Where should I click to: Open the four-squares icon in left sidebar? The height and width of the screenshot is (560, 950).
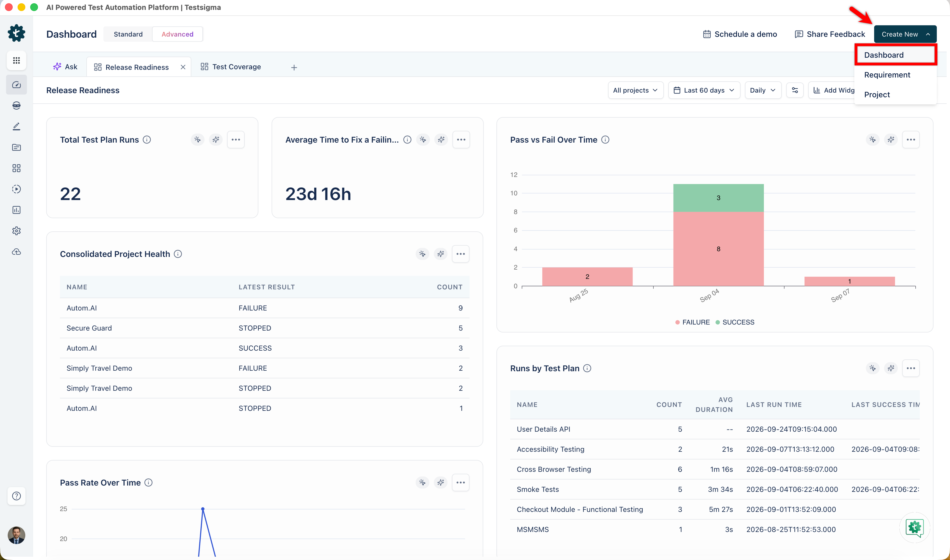click(x=16, y=168)
